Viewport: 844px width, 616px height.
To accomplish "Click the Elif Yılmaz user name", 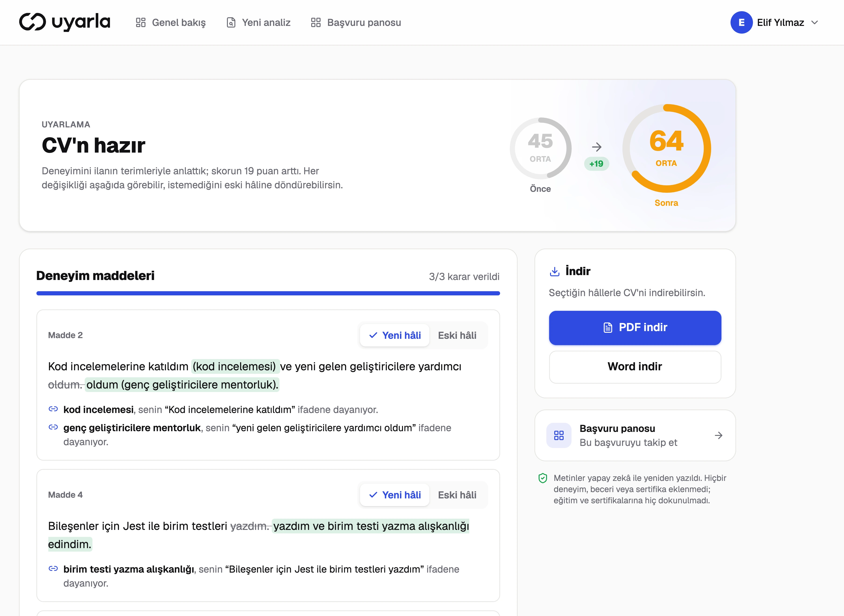I will [780, 22].
